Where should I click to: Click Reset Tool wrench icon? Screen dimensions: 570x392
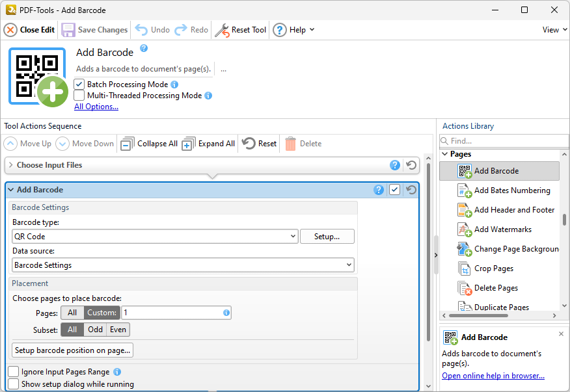(x=222, y=30)
